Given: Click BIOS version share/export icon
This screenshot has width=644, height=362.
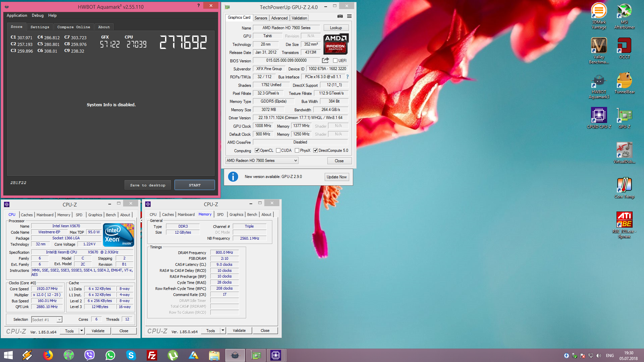Looking at the screenshot, I should (325, 60).
